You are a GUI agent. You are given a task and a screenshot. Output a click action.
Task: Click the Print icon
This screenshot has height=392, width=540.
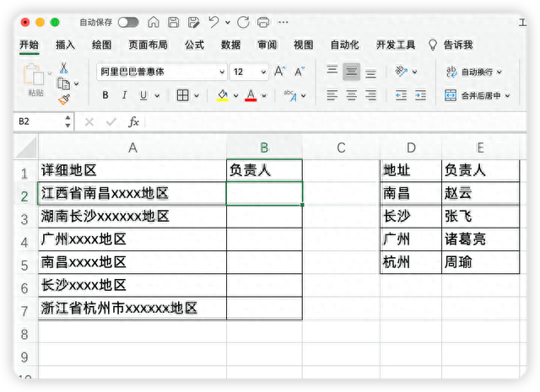[x=263, y=23]
